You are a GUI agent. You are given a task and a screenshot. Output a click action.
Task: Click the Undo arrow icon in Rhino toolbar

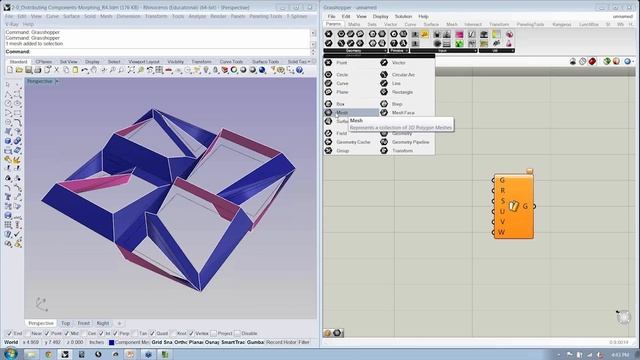[x=85, y=70]
